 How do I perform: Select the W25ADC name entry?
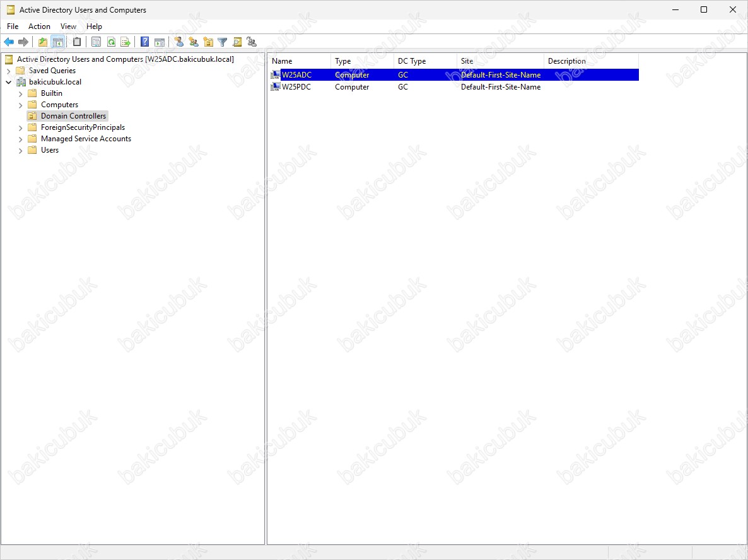[x=296, y=75]
